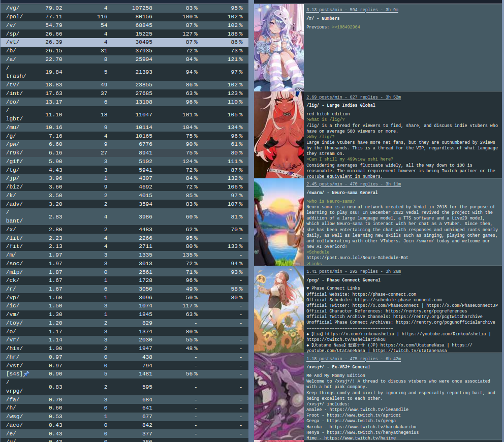The image size is (504, 442).
Task: Click the 188 % value in /sp/ row
Action: pyautogui.click(x=235, y=34)
